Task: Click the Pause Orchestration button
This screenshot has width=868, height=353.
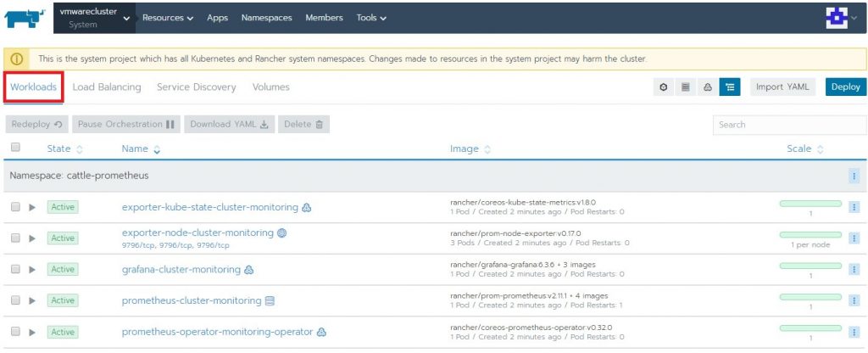Action: (x=126, y=125)
